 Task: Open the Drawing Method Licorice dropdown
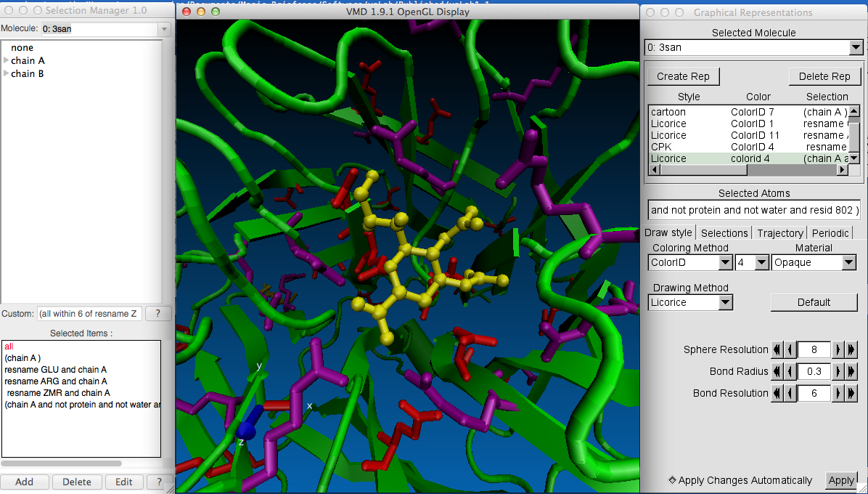[690, 302]
